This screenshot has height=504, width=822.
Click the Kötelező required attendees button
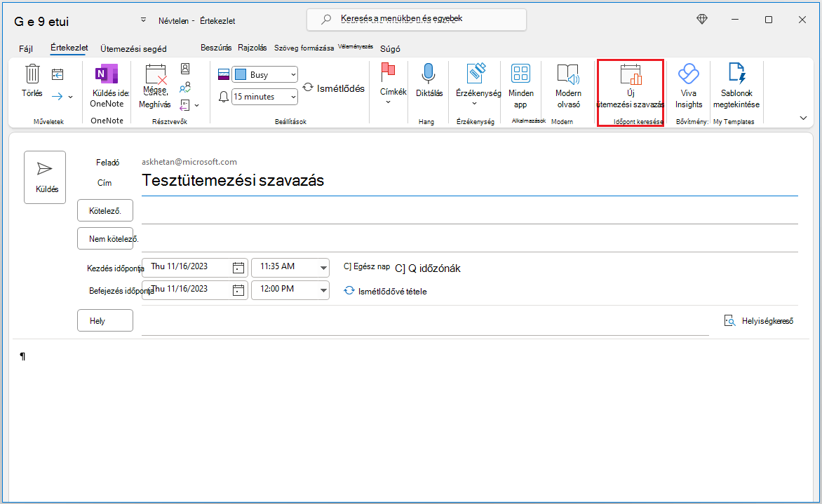tap(105, 210)
